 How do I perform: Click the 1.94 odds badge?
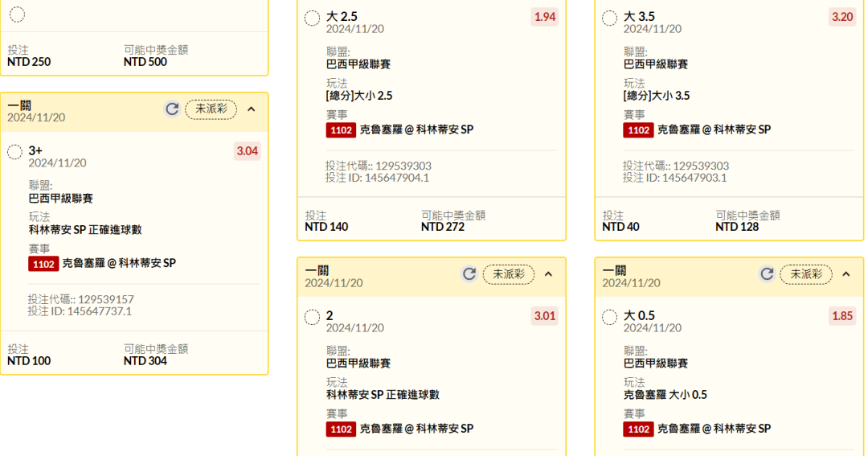coord(545,17)
